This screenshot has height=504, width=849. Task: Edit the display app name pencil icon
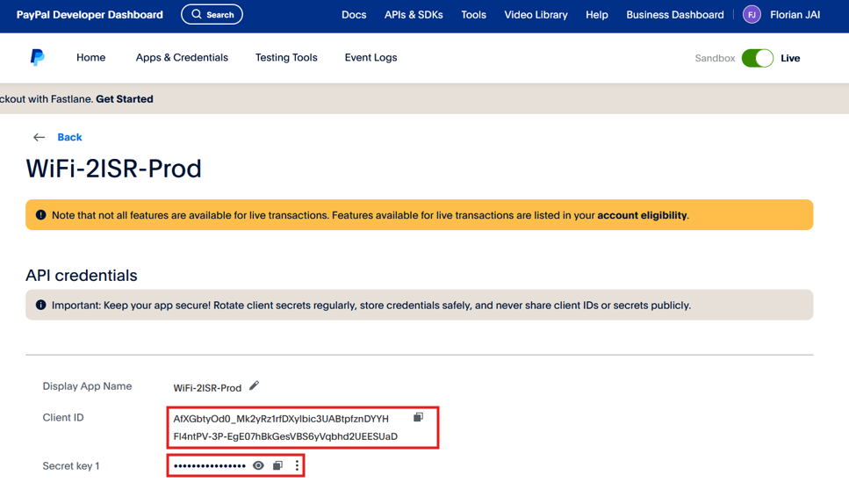(254, 386)
